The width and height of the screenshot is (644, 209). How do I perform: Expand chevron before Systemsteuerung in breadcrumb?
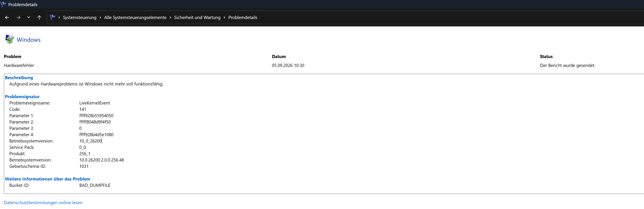(59, 18)
